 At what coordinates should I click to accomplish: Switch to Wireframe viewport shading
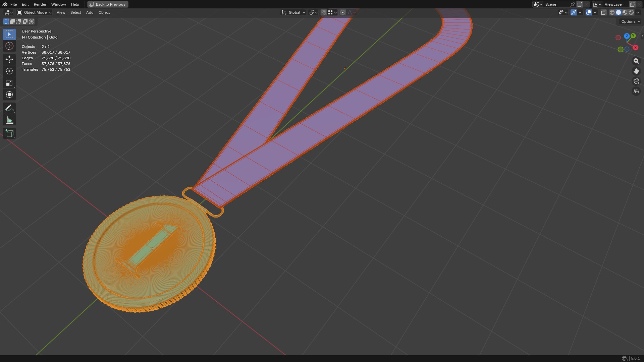tap(612, 12)
